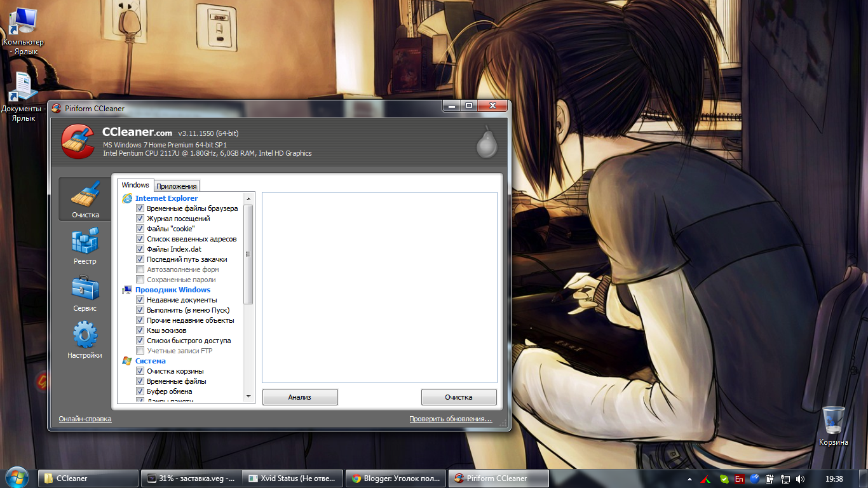This screenshot has width=868, height=488.
Task: Toggle Временные файлы checkbox under Система
Action: (x=140, y=381)
